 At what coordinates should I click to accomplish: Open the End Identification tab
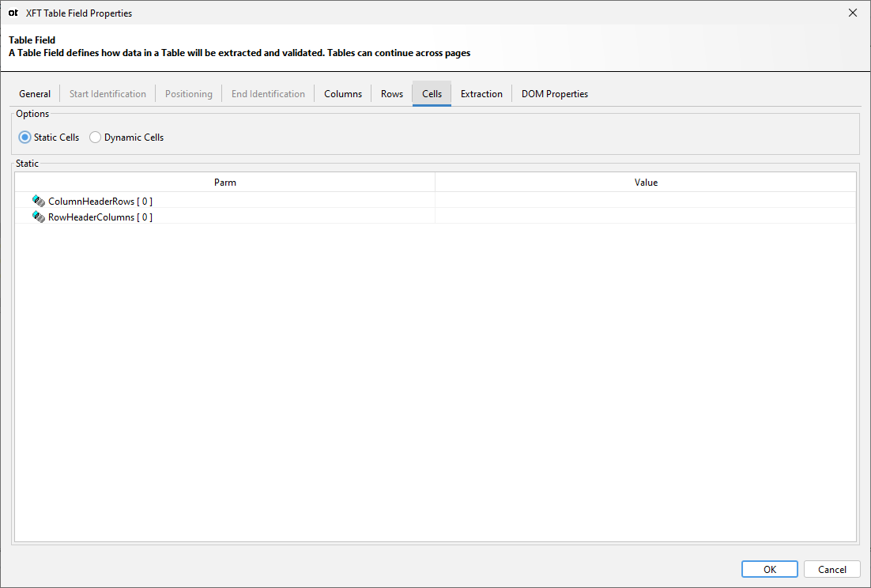click(268, 93)
